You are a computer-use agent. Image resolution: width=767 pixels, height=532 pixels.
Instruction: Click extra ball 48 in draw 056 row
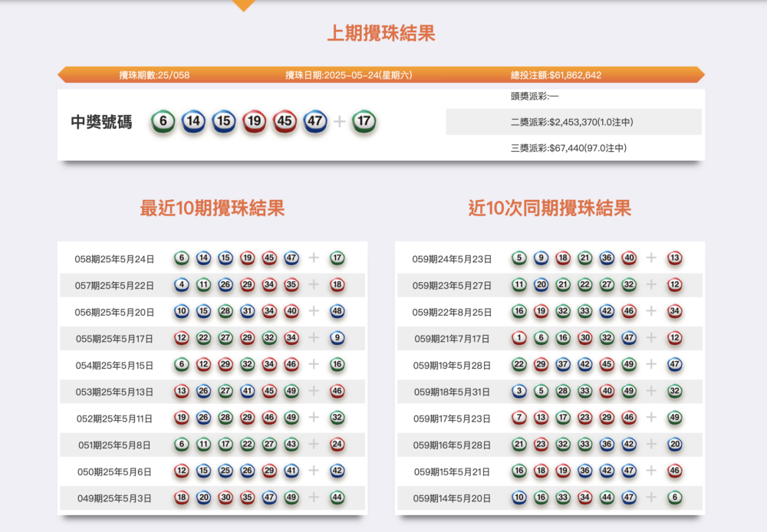(337, 312)
